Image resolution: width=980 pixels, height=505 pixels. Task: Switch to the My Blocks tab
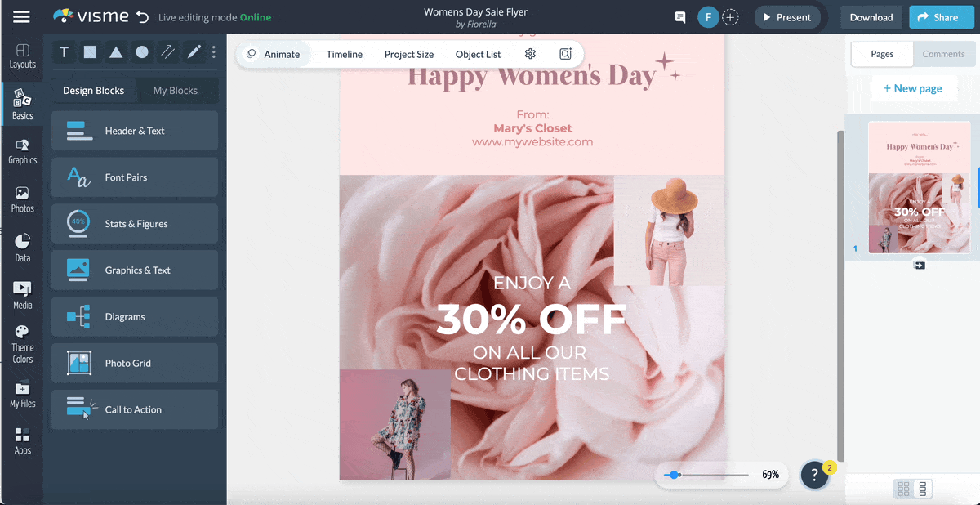[176, 91]
